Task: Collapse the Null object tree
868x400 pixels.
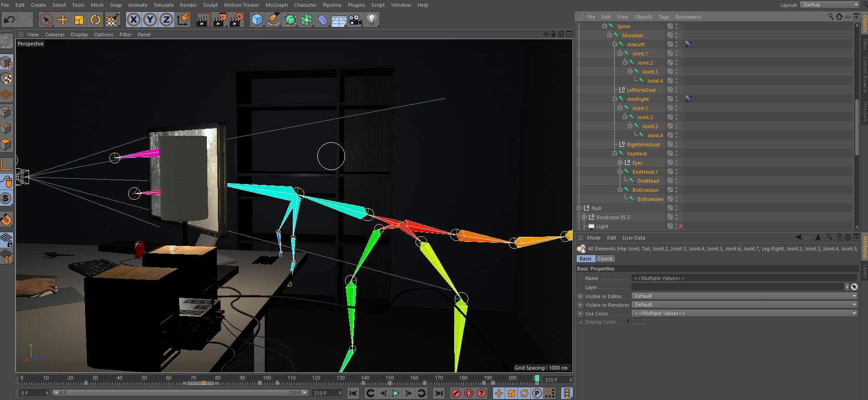Action: tap(579, 208)
